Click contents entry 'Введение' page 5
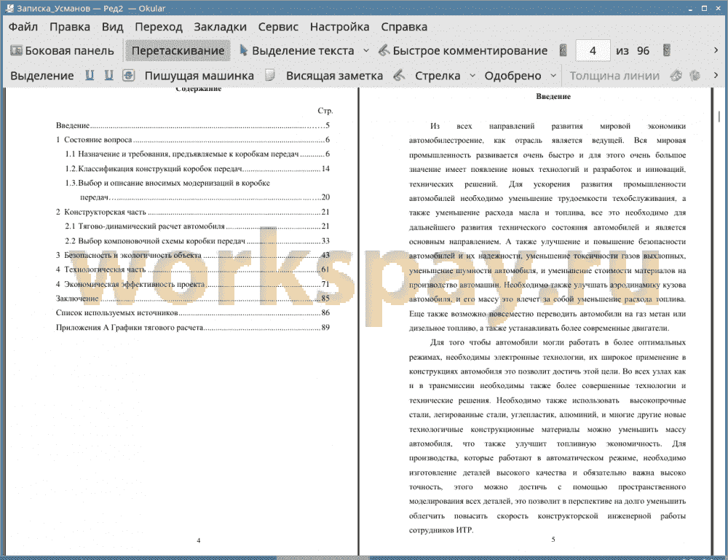 click(x=193, y=125)
